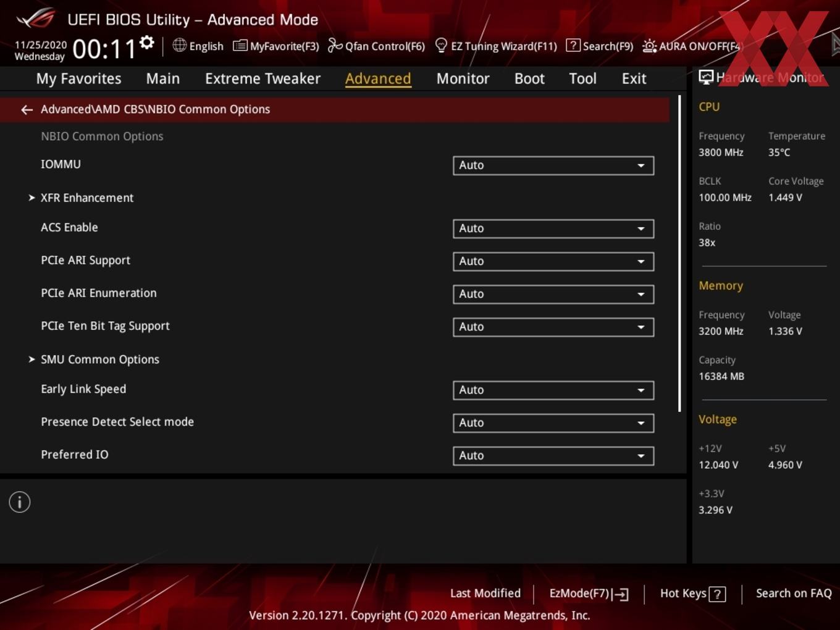
Task: Open Search(F9)
Action: click(x=600, y=46)
